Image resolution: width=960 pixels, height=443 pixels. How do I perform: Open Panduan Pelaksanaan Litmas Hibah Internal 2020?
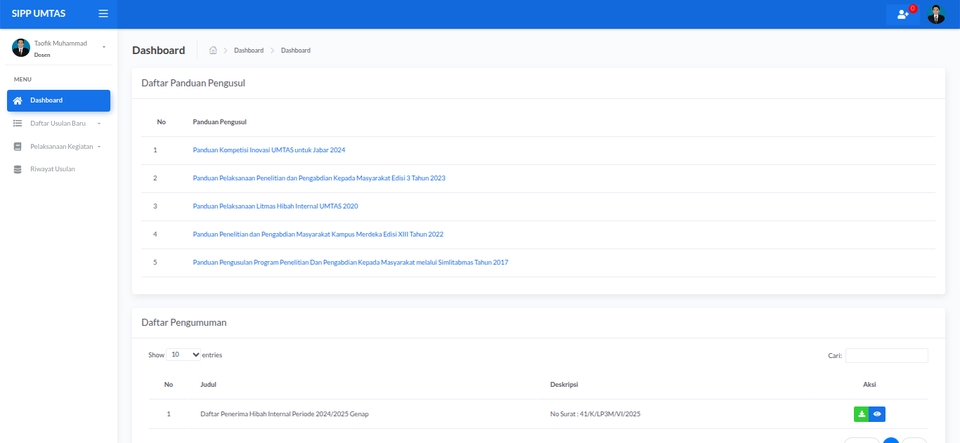click(275, 206)
